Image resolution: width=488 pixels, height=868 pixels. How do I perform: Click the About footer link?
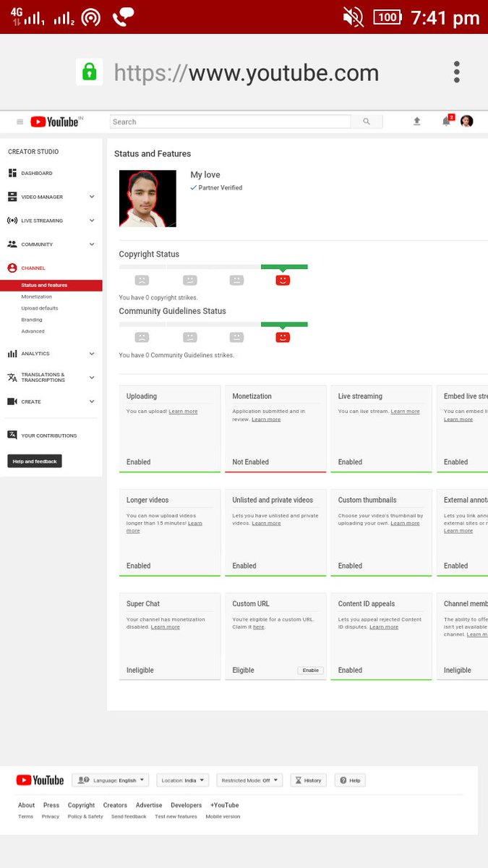click(26, 805)
